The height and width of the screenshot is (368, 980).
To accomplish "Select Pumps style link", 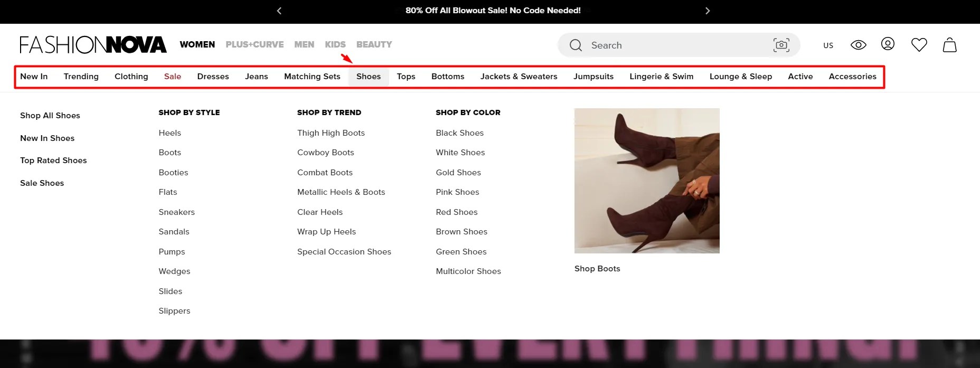I will pyautogui.click(x=172, y=252).
